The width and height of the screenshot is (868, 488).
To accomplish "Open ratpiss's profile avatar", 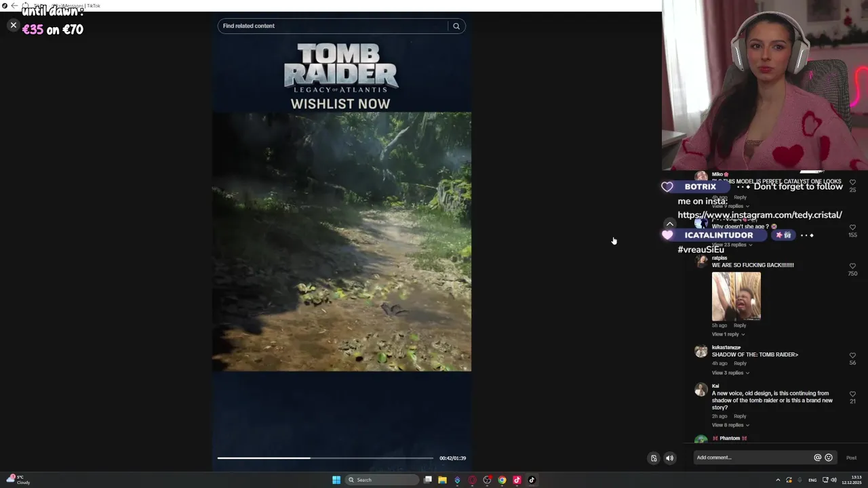I will (x=701, y=262).
